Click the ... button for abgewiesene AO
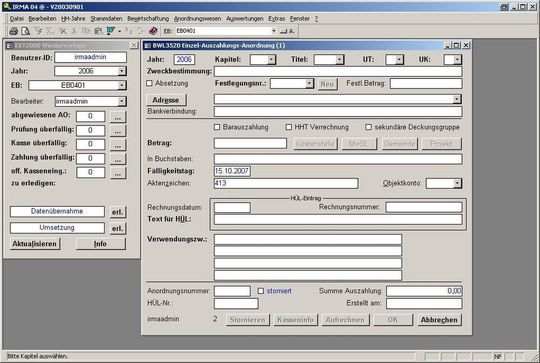The image size is (540, 363). coord(118,117)
